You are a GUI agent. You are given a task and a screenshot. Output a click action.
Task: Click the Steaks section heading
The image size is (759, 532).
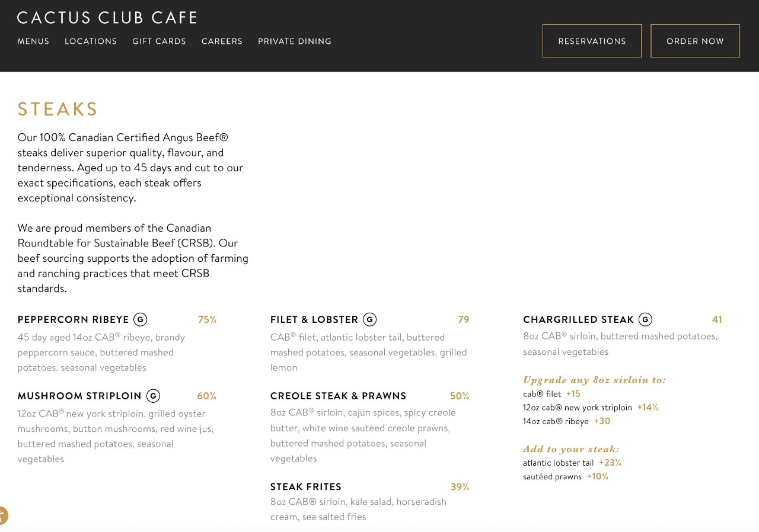(x=58, y=109)
